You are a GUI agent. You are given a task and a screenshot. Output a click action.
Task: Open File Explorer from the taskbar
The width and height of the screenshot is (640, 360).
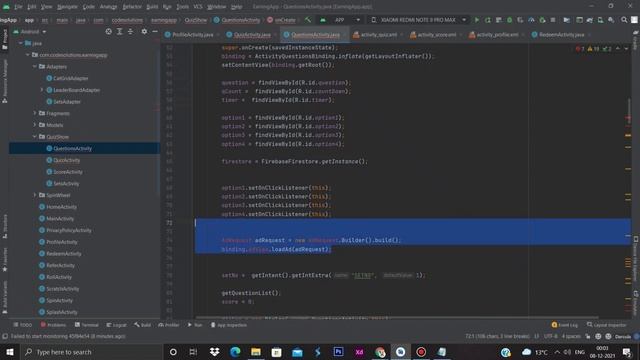click(256, 352)
